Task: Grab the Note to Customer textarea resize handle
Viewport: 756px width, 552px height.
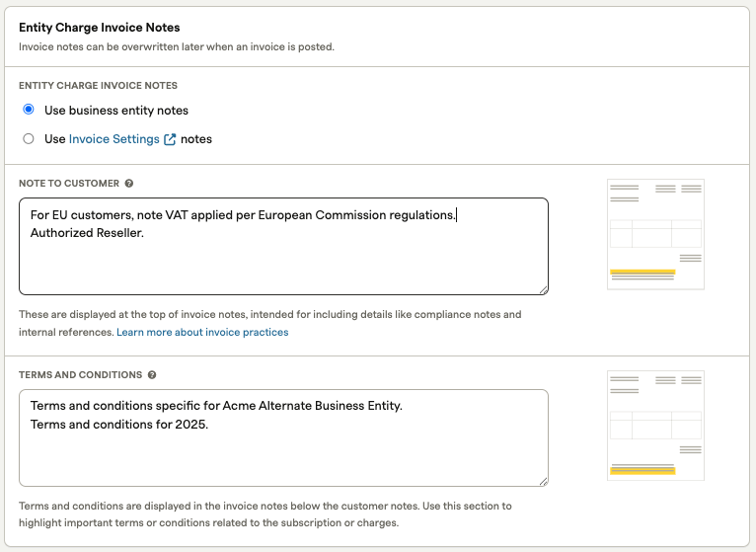Action: [x=543, y=288]
